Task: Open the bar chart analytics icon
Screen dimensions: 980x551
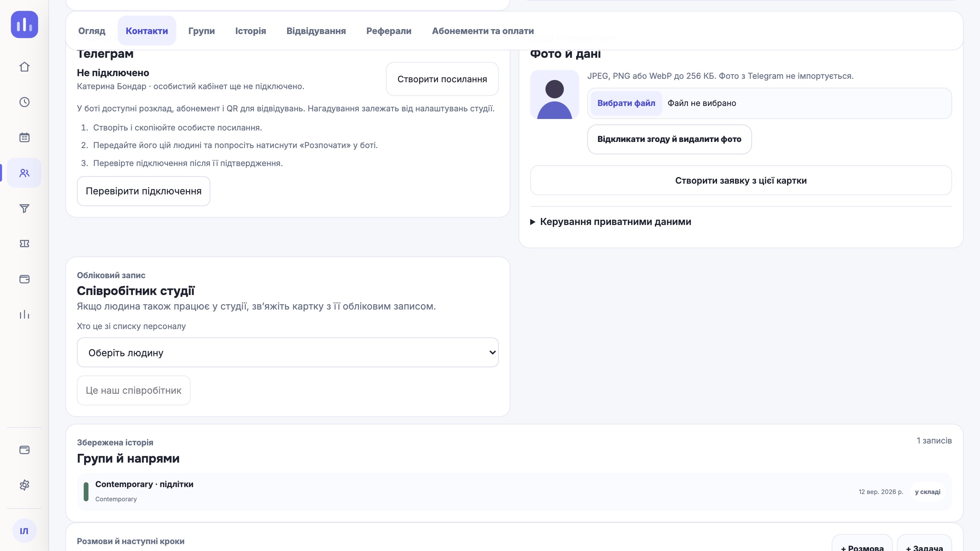Action: click(24, 315)
